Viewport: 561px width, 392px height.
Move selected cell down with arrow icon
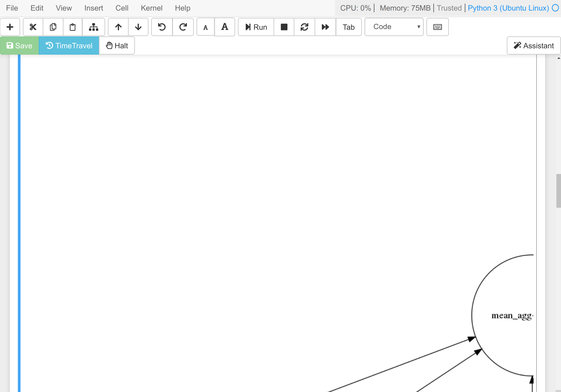pyautogui.click(x=138, y=27)
